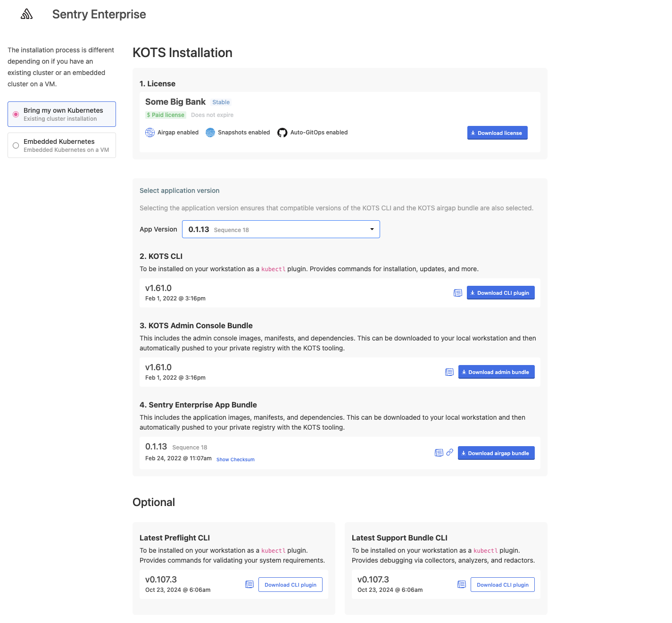Click the Some Big Bank name
The width and height of the screenshot is (672, 623).
pos(175,102)
